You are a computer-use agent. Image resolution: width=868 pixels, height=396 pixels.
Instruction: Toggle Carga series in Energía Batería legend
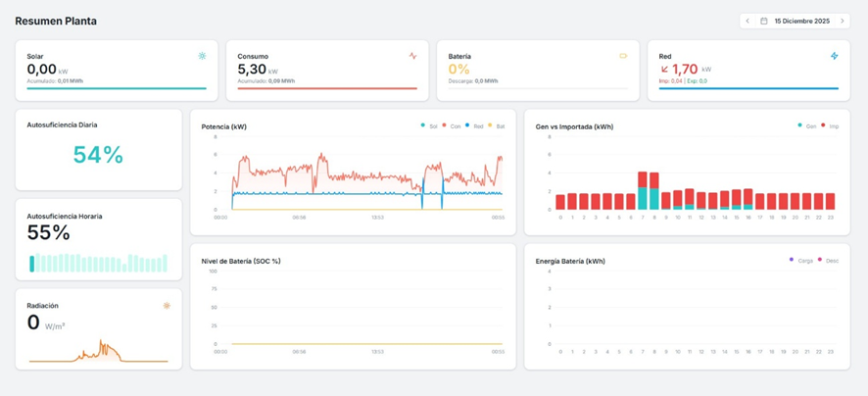pos(800,261)
